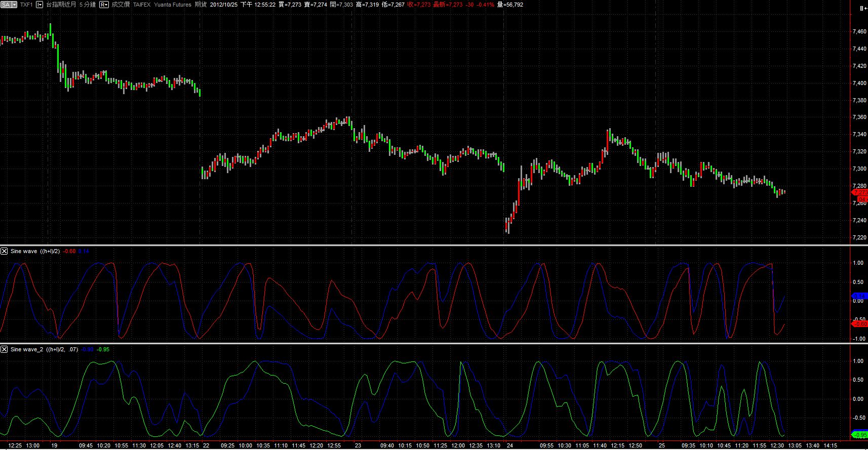The width and height of the screenshot is (868, 450).
Task: Click the 最新=7,273 latest value
Action: click(448, 5)
